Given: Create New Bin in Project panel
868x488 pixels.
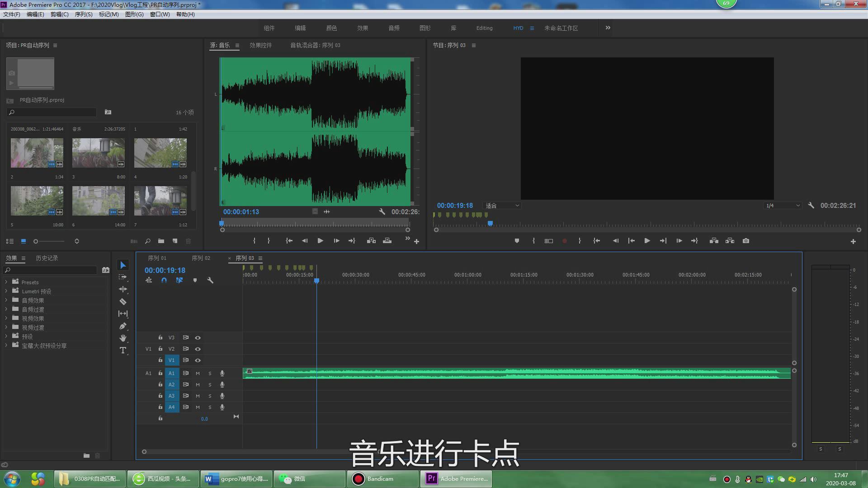Looking at the screenshot, I should coord(161,241).
